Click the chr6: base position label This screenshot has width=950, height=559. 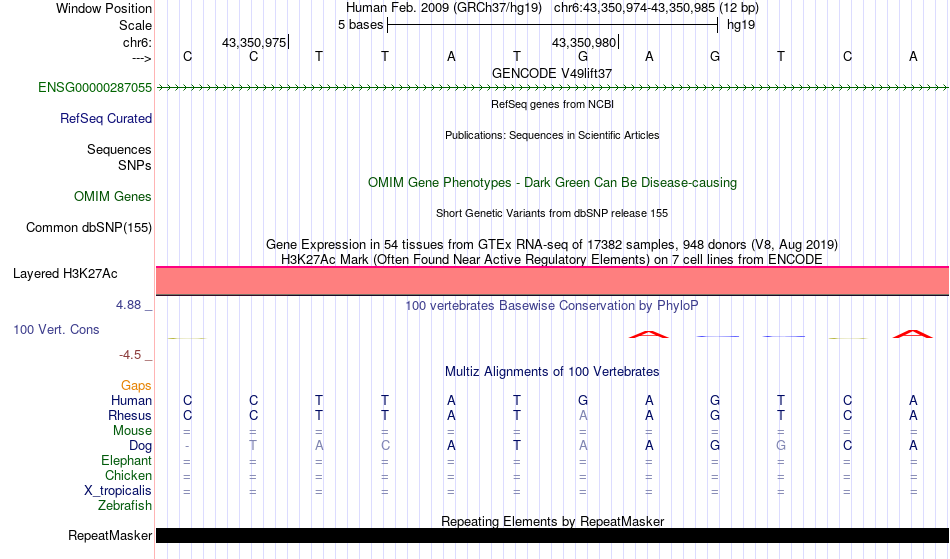pyautogui.click(x=138, y=42)
